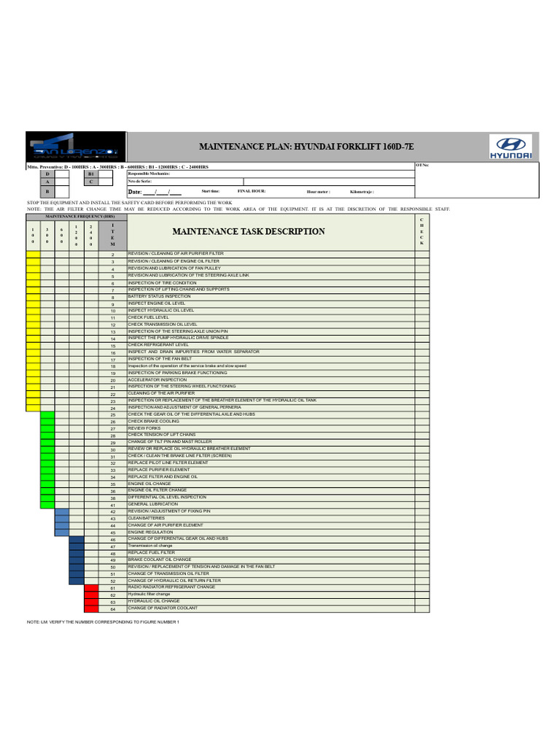The width and height of the screenshot is (560, 747).
Task: Select REVIEW FORKS row
Action: [271, 428]
